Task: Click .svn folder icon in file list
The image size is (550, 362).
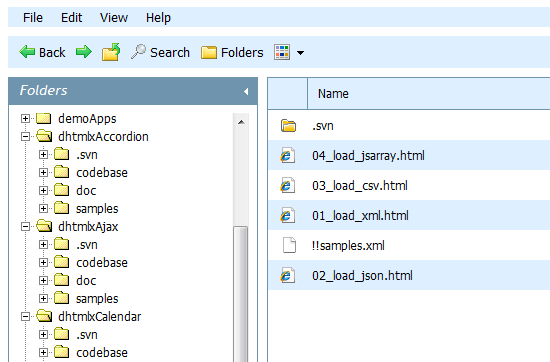Action: [288, 126]
